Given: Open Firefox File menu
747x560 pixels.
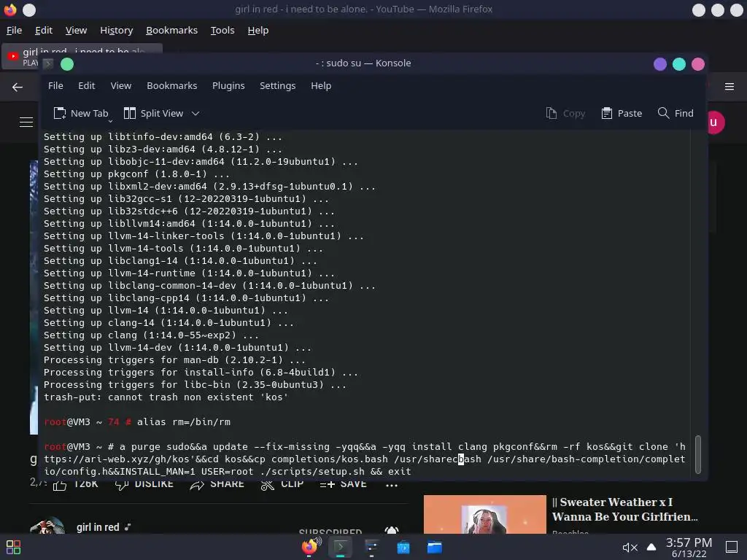Looking at the screenshot, I should point(14,30).
